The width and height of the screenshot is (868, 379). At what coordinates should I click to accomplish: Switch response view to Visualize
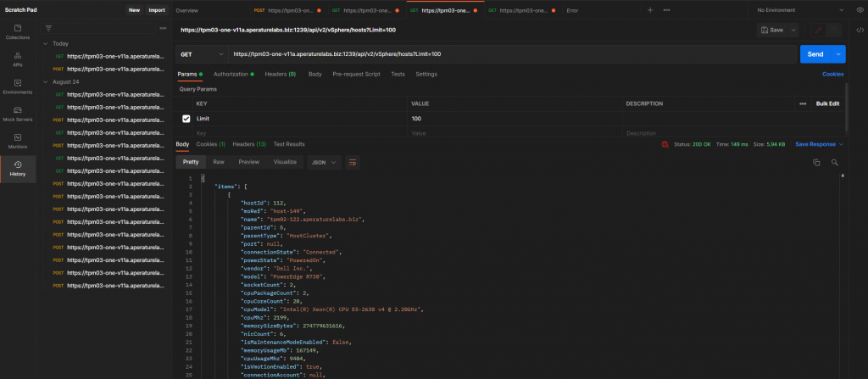285,162
